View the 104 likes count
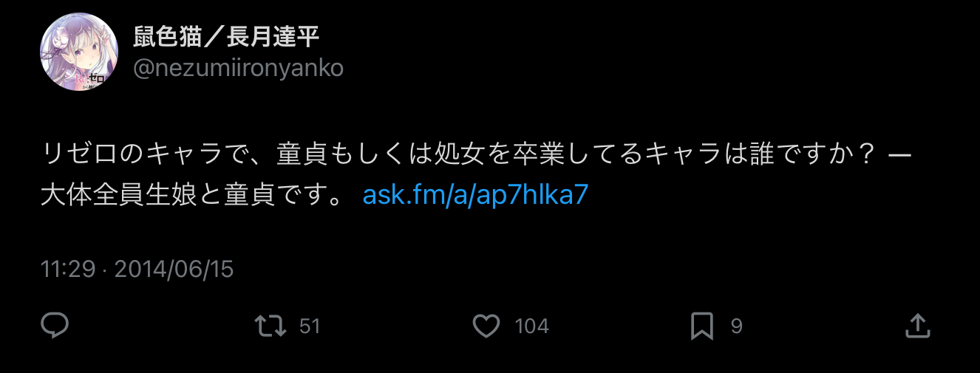980x373 pixels. pyautogui.click(x=531, y=326)
